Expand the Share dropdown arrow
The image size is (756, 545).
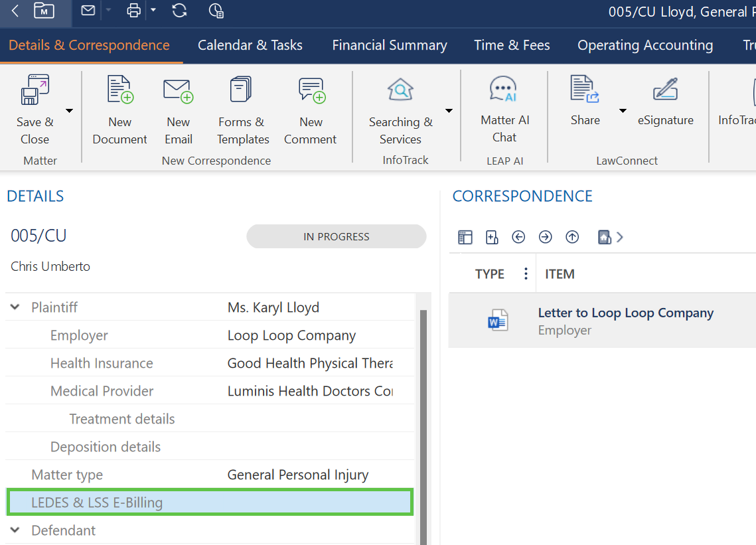click(x=623, y=111)
